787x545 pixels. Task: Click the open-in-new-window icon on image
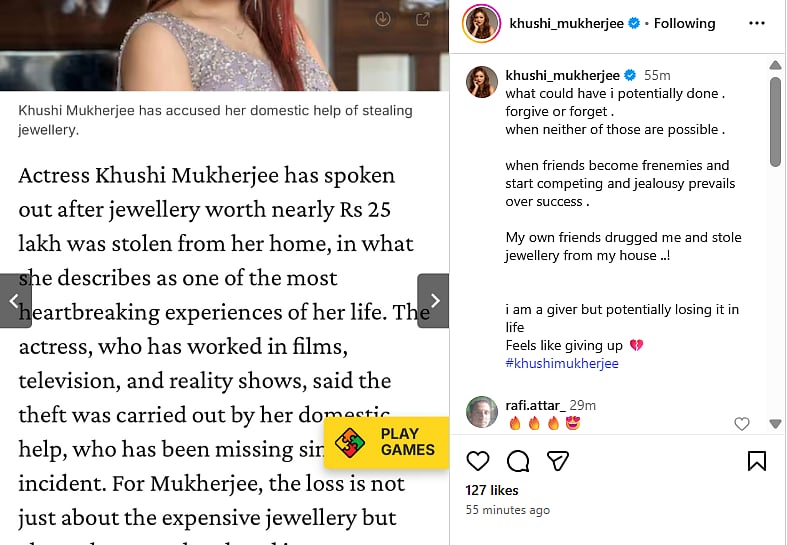click(x=423, y=19)
